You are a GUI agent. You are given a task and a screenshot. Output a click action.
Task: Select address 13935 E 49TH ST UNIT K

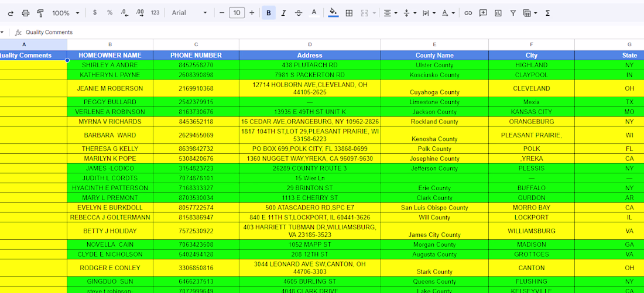pyautogui.click(x=310, y=112)
